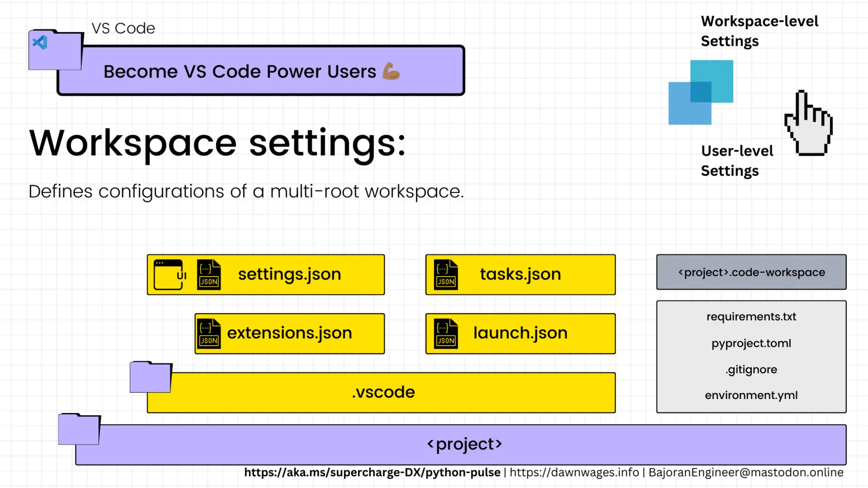The image size is (868, 488).
Task: Click the 'Become VS Code Power Users' banner
Action: click(261, 70)
